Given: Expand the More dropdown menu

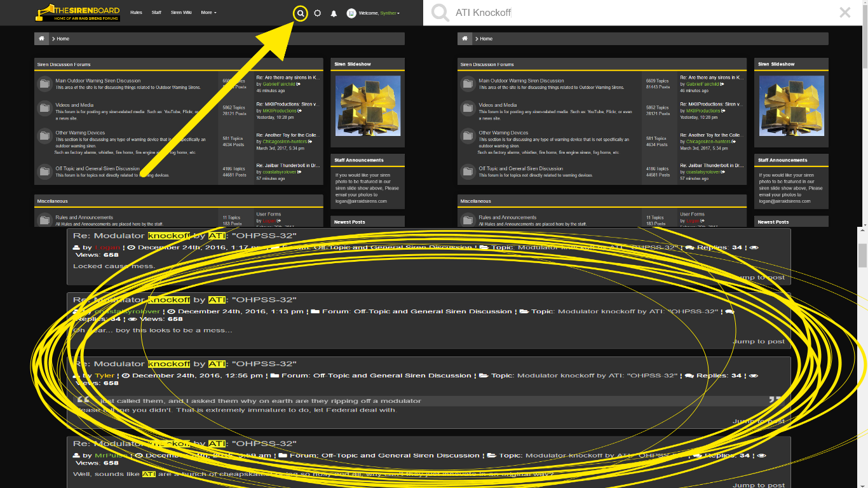Looking at the screenshot, I should 208,13.
